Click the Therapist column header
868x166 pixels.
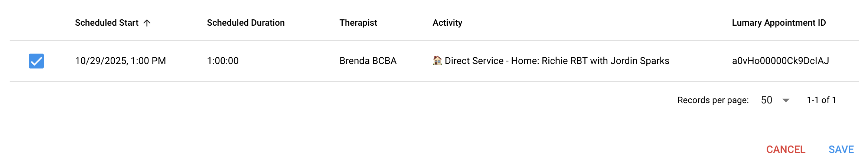tap(358, 23)
